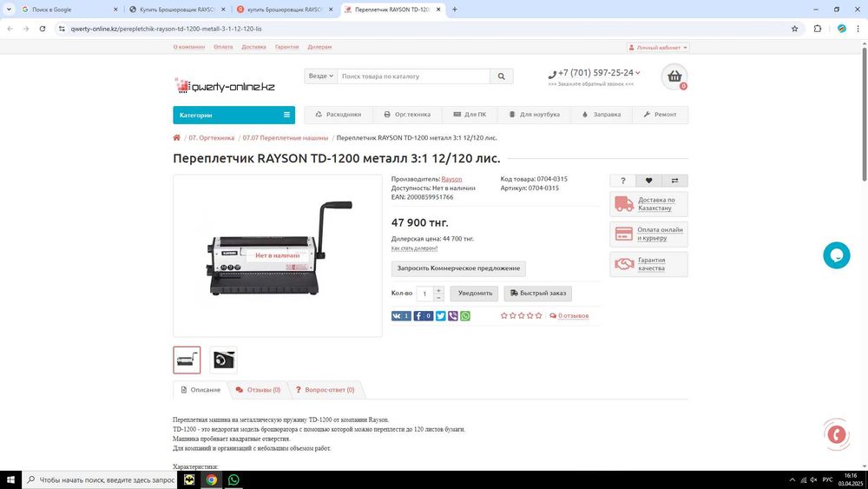Viewport: 868px width, 489px height.
Task: Open new browser tab with plus
Action: [x=455, y=10]
